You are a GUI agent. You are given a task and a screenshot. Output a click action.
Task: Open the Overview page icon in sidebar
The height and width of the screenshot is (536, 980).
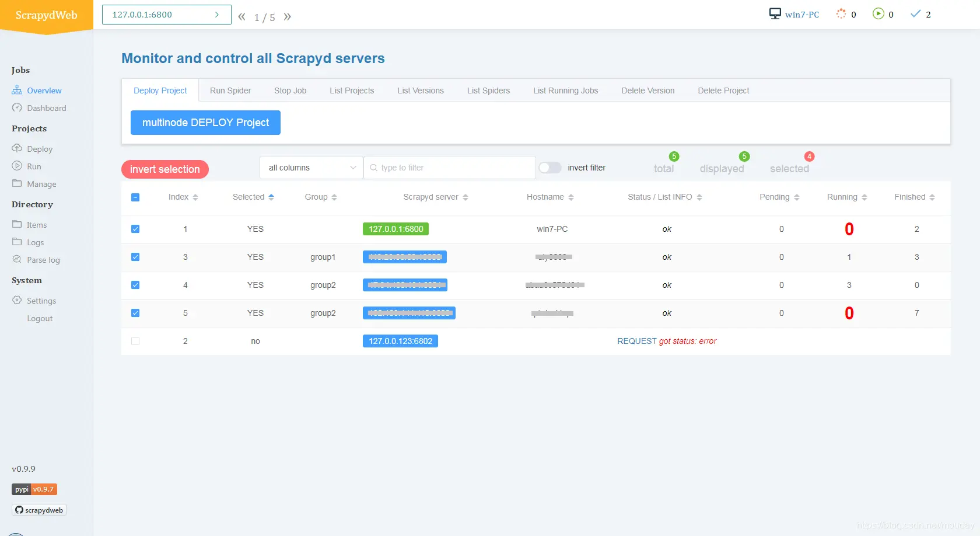[x=17, y=91]
